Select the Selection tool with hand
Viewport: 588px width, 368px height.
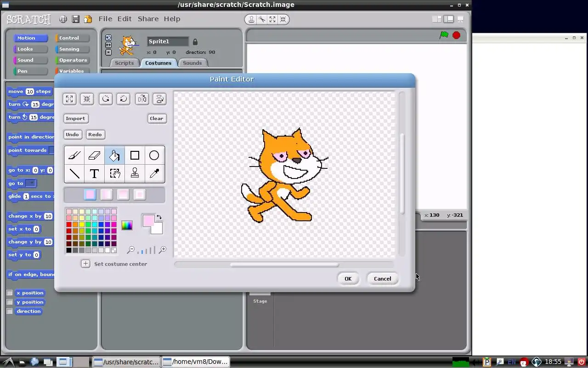[114, 173]
